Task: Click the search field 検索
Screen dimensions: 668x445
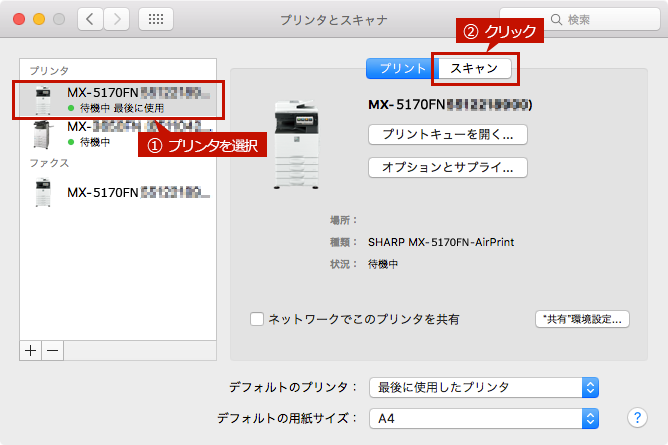Action: click(580, 20)
